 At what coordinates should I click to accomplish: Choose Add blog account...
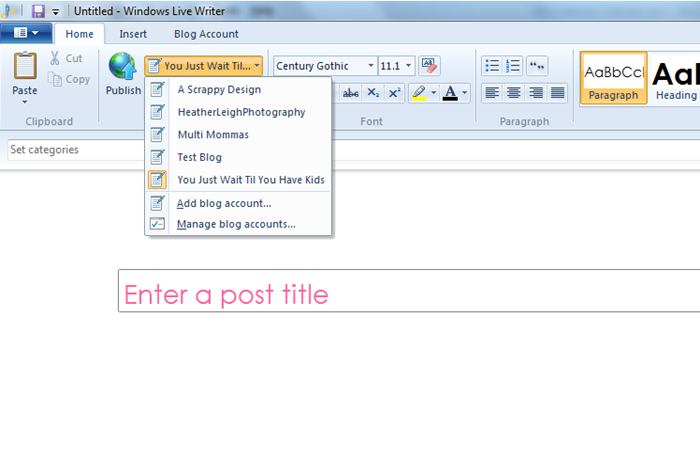click(238, 203)
